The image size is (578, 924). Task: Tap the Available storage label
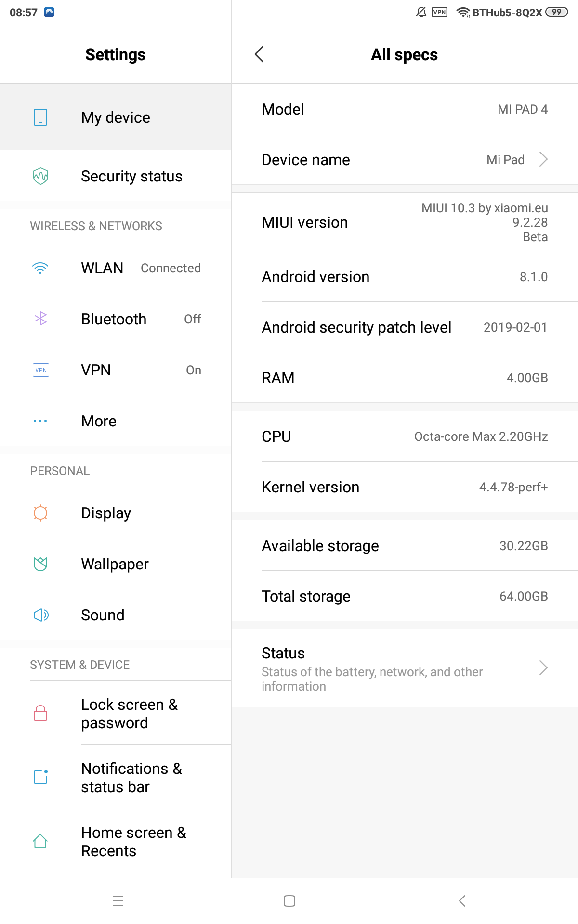320,546
